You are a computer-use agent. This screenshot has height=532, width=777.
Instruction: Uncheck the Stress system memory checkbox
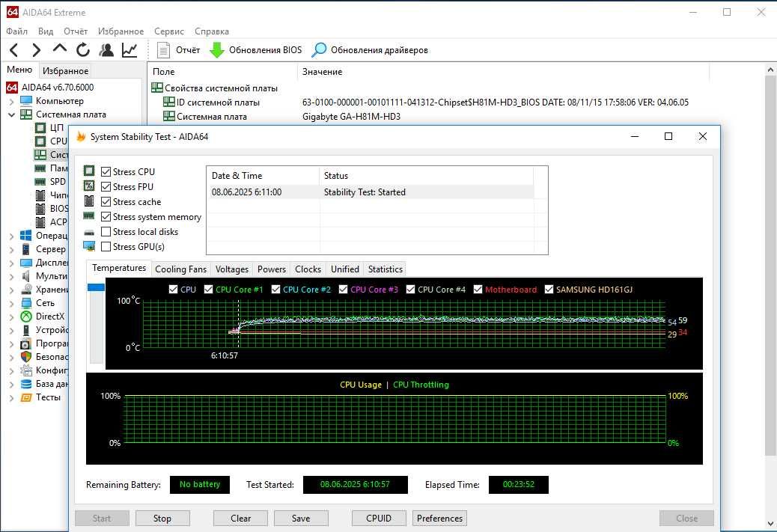click(106, 216)
